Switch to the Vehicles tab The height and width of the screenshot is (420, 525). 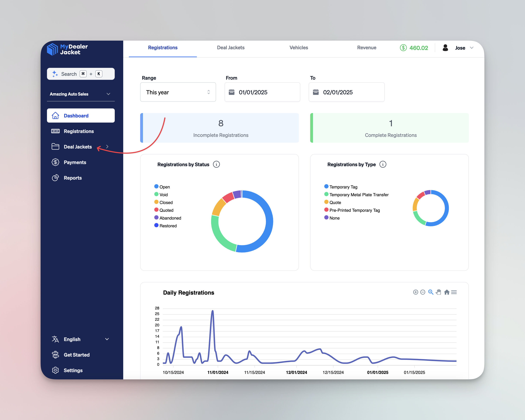tap(299, 48)
